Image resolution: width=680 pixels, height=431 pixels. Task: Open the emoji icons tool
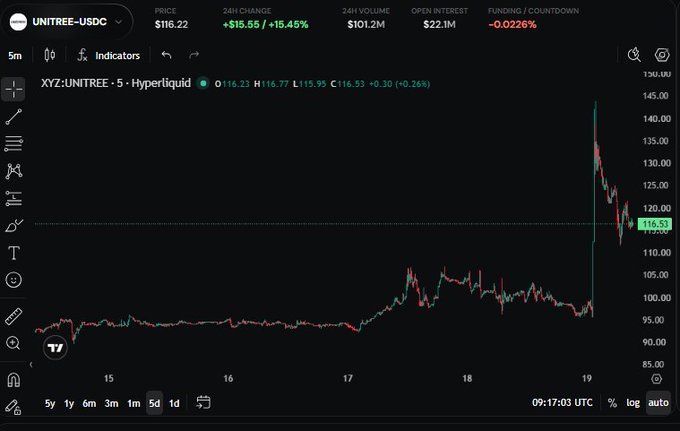[13, 280]
